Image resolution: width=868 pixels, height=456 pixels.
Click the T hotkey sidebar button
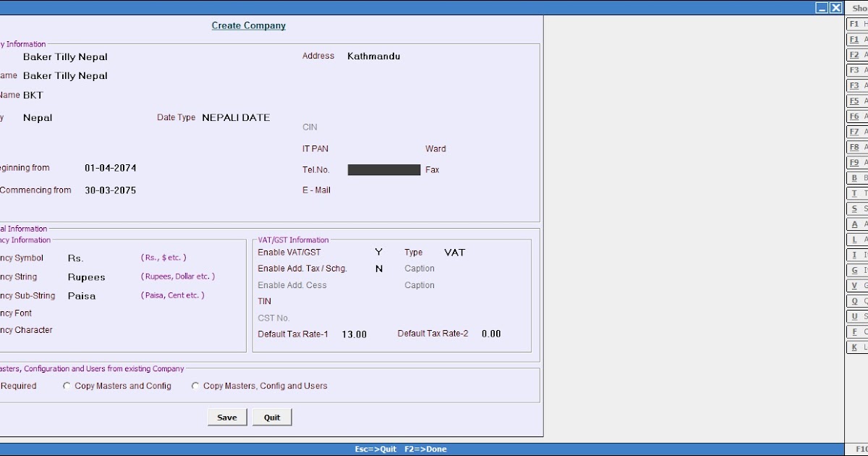coord(857,193)
